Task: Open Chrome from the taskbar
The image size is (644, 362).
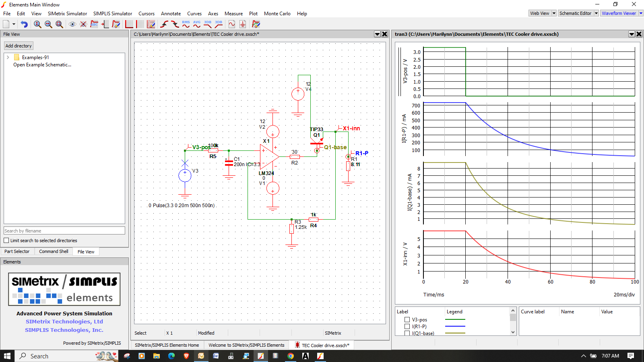Action: click(291, 356)
